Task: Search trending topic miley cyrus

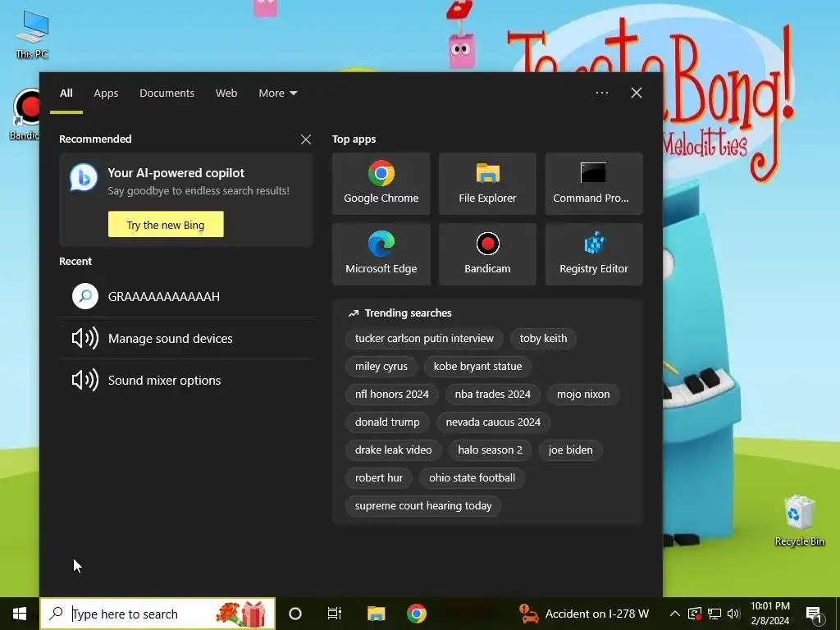Action: tap(381, 367)
